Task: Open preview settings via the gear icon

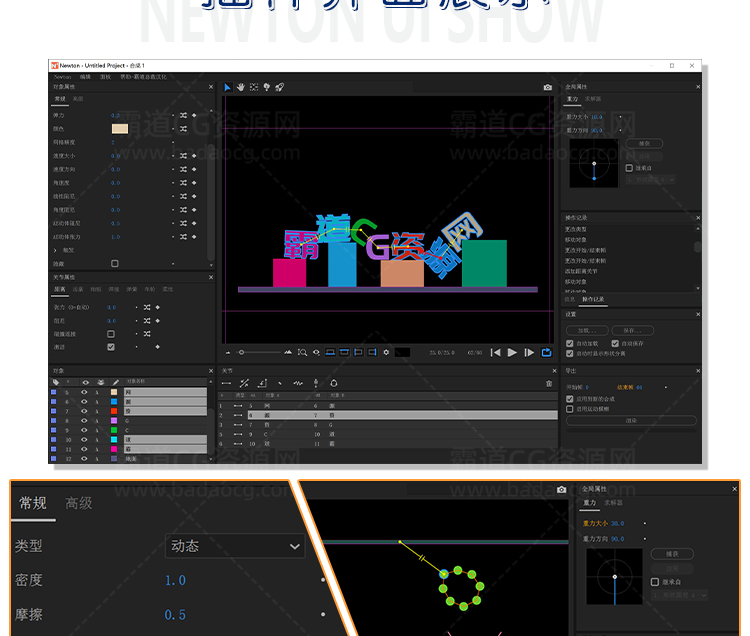Action: point(386,352)
